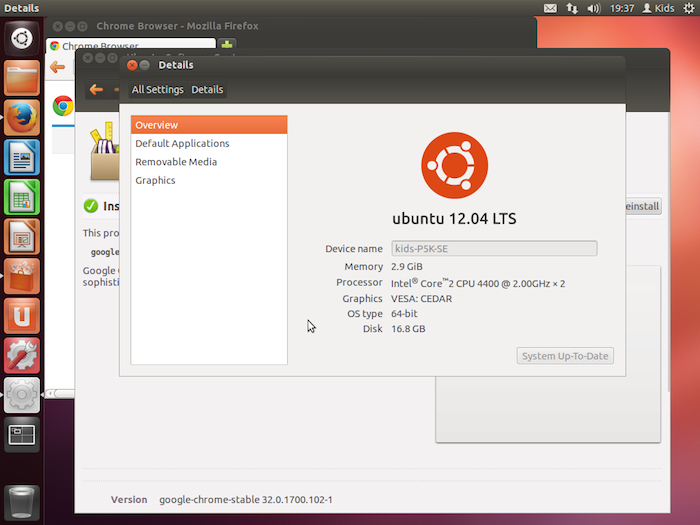Click the green Installed checkmark icon

point(91,206)
